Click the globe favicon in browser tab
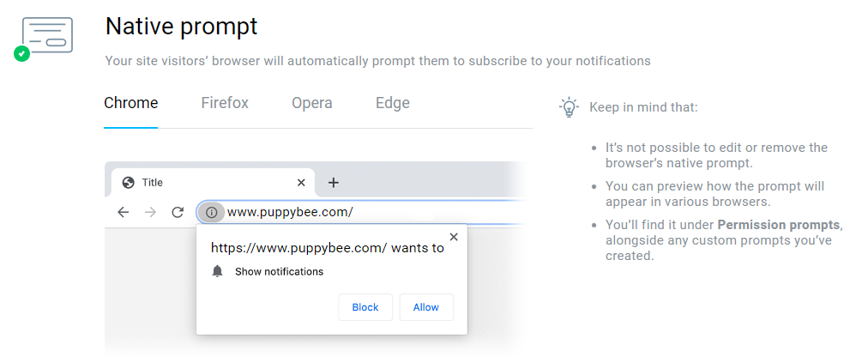 click(129, 183)
